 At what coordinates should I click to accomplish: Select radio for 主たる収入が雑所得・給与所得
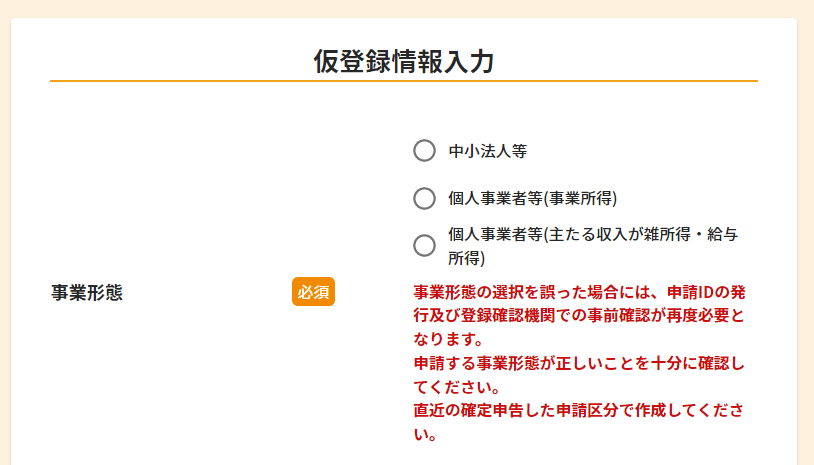pyautogui.click(x=424, y=245)
